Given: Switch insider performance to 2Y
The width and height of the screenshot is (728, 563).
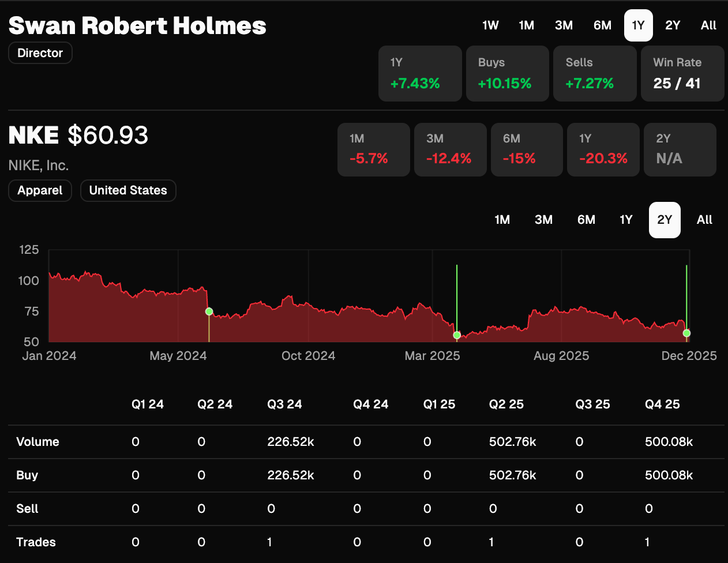Looking at the screenshot, I should pyautogui.click(x=673, y=25).
